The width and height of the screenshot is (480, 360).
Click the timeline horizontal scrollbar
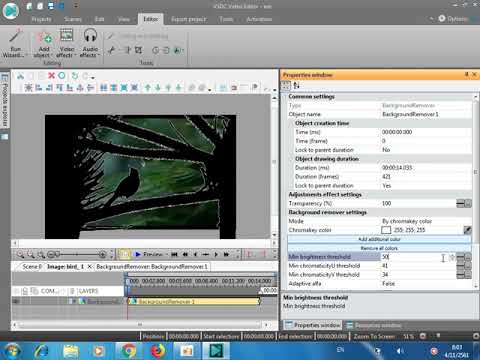coord(140,324)
